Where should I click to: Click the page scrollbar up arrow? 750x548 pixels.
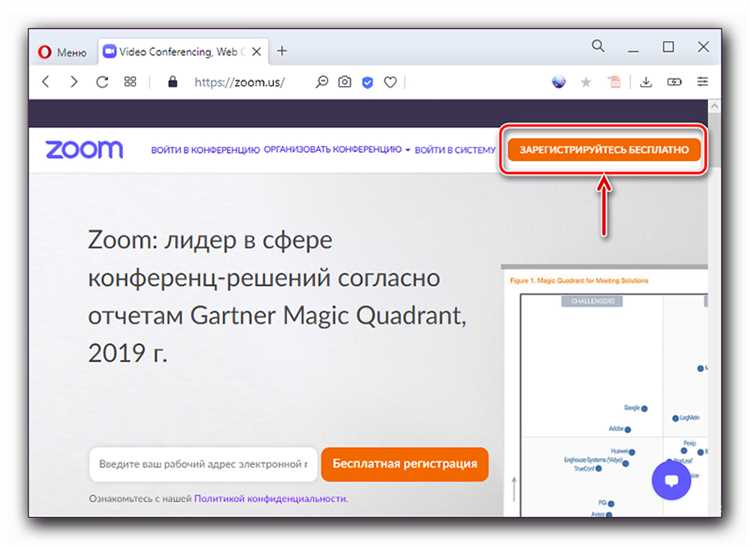coord(714,106)
